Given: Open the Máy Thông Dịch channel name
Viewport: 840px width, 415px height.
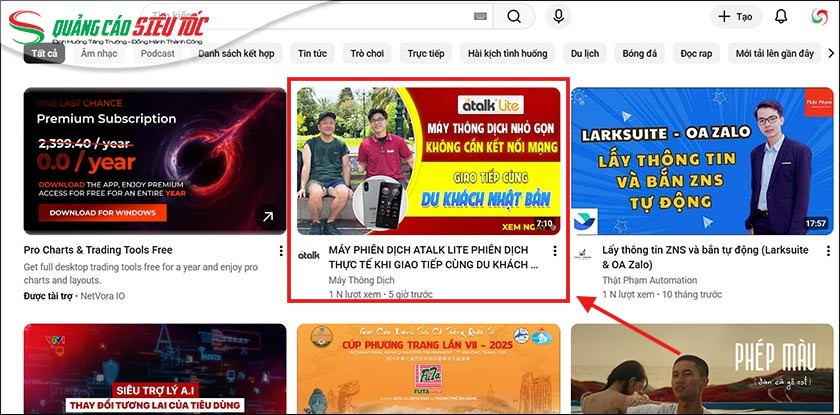Looking at the screenshot, I should coord(362,280).
